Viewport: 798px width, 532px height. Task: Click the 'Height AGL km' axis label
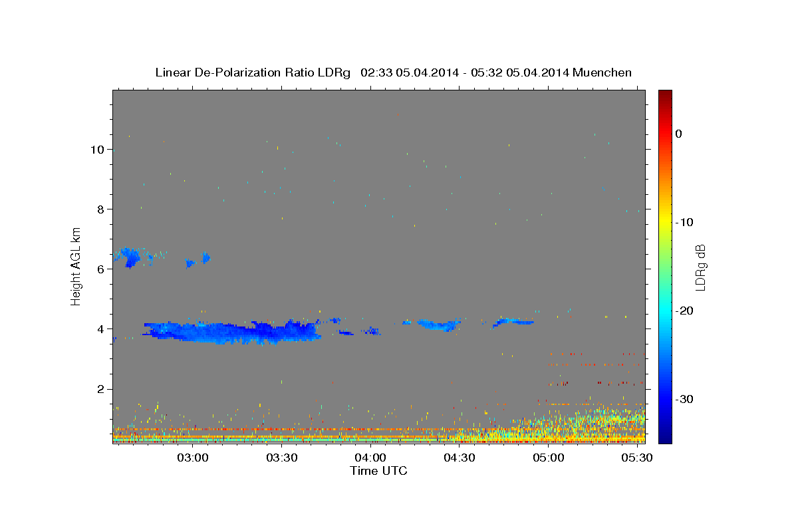[x=76, y=266]
